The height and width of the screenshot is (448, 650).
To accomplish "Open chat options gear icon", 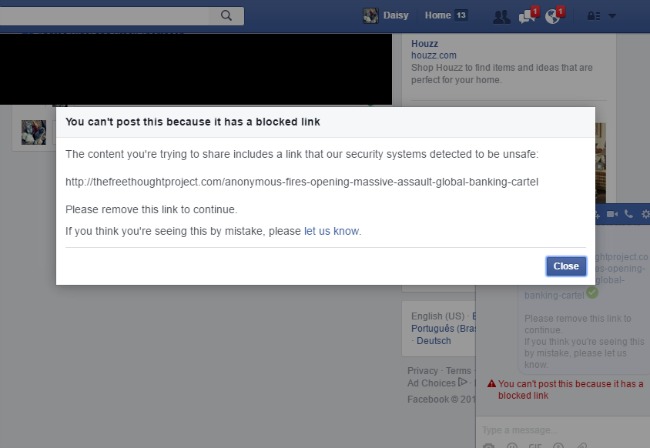I will point(645,214).
